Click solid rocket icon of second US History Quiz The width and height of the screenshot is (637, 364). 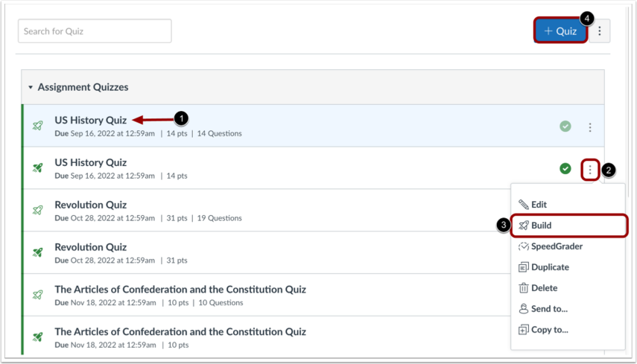[x=38, y=168]
